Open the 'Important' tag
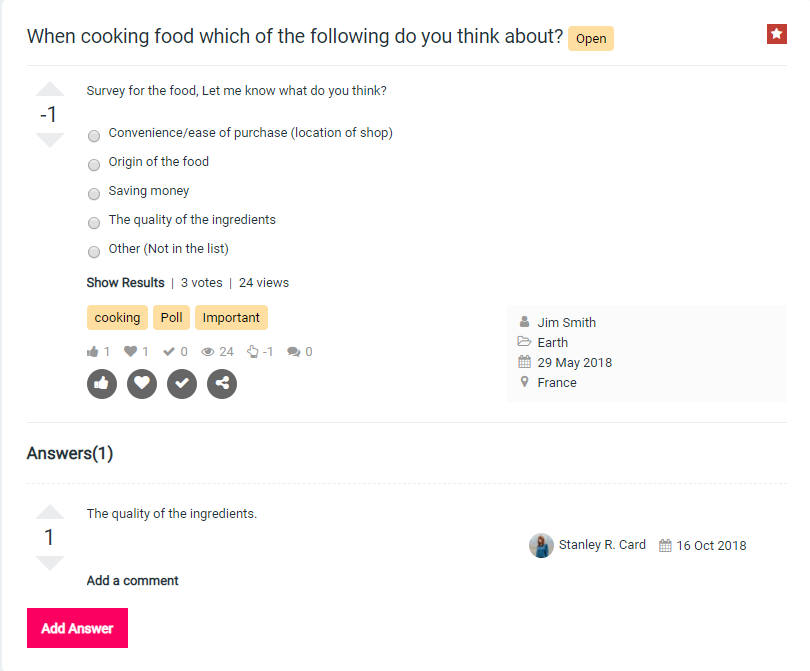This screenshot has width=810, height=671. tap(231, 318)
